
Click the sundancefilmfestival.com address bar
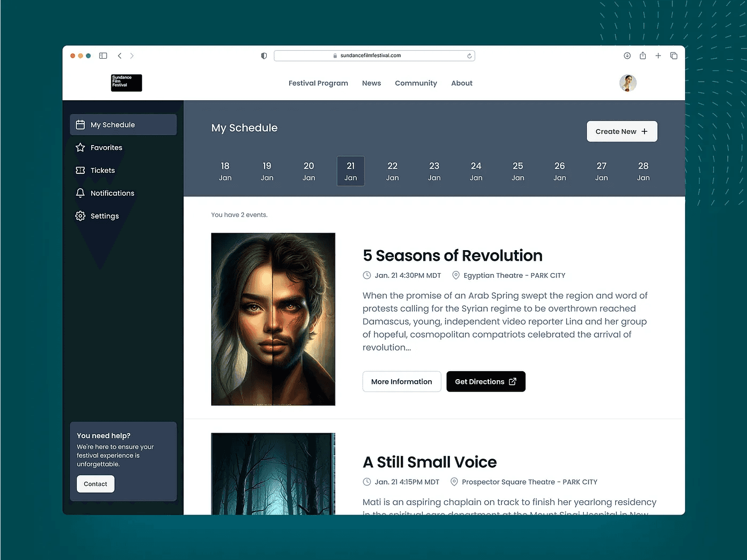375,55
